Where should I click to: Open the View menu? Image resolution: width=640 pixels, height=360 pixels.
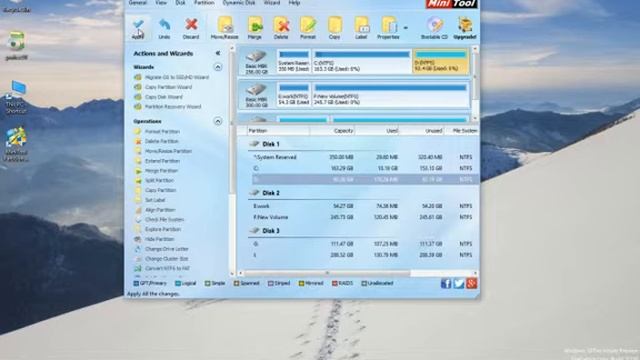coord(161,3)
